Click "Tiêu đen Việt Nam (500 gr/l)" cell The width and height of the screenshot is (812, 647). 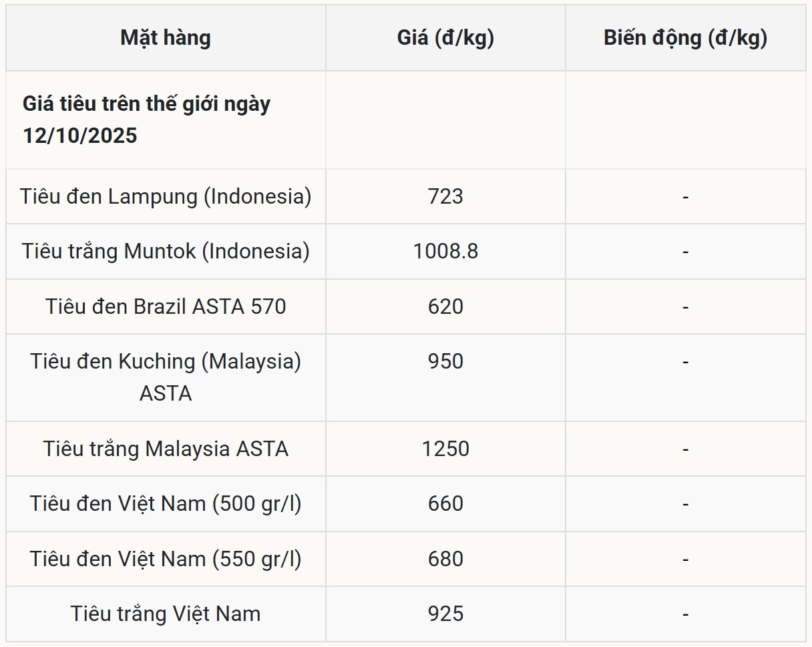(166, 503)
